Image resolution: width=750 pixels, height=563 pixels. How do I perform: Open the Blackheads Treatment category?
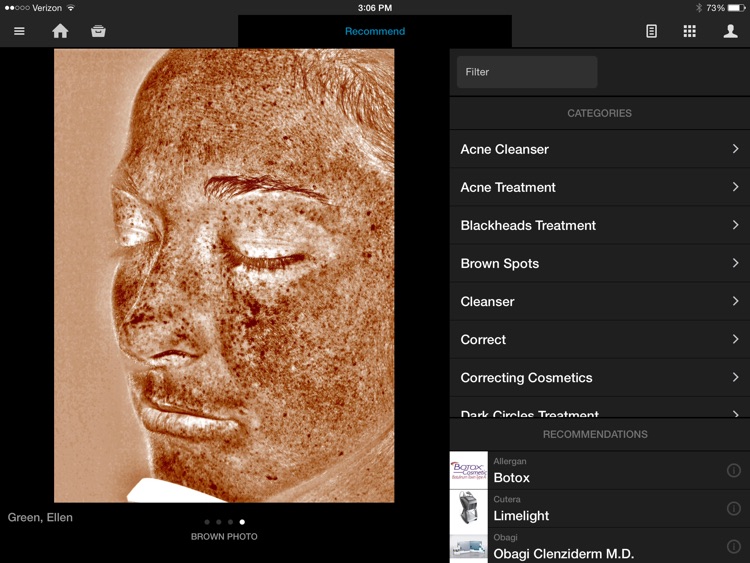(600, 225)
